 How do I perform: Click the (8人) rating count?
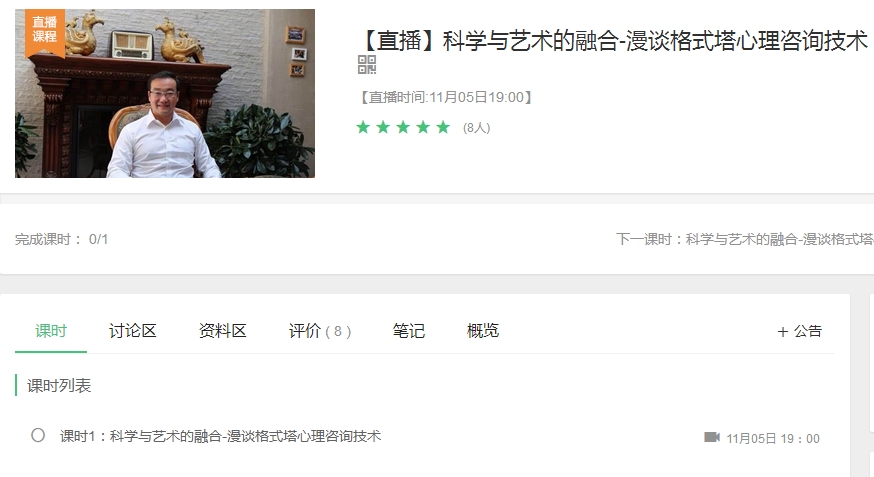tap(477, 128)
